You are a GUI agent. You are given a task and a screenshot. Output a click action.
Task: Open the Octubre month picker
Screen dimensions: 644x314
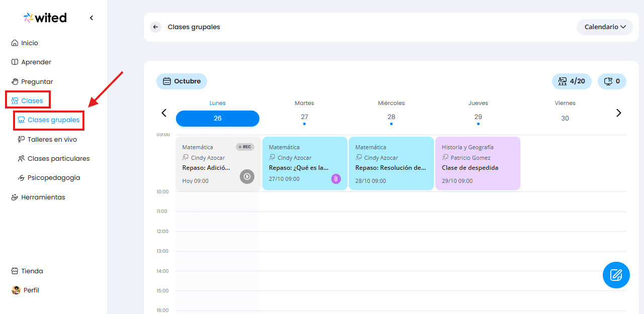(x=181, y=81)
